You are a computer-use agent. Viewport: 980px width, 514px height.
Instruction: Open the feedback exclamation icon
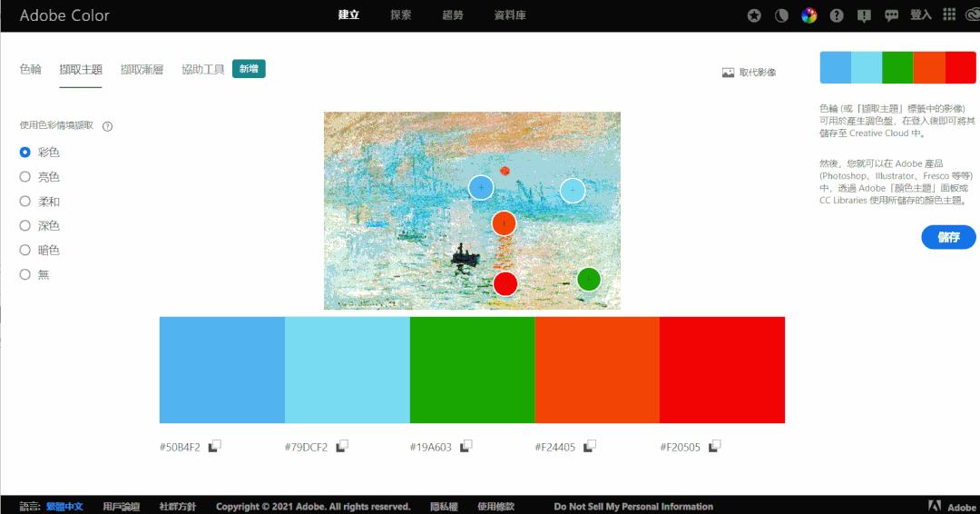[864, 16]
